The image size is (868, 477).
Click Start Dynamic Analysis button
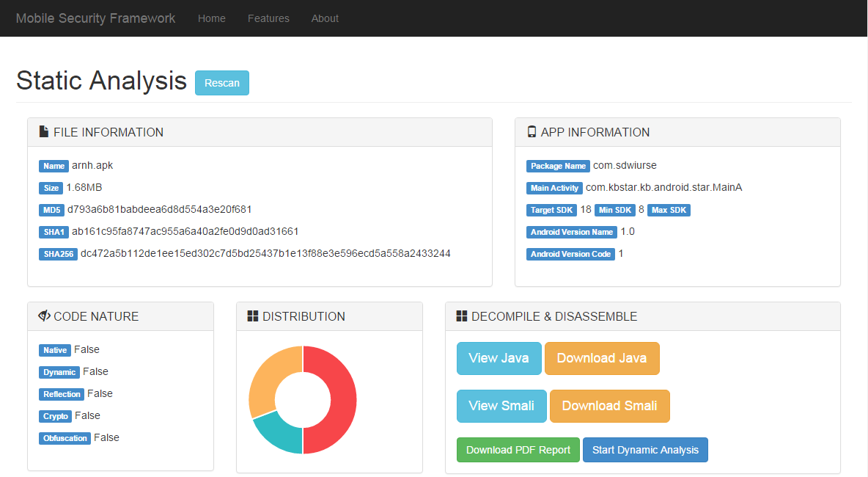tap(645, 450)
